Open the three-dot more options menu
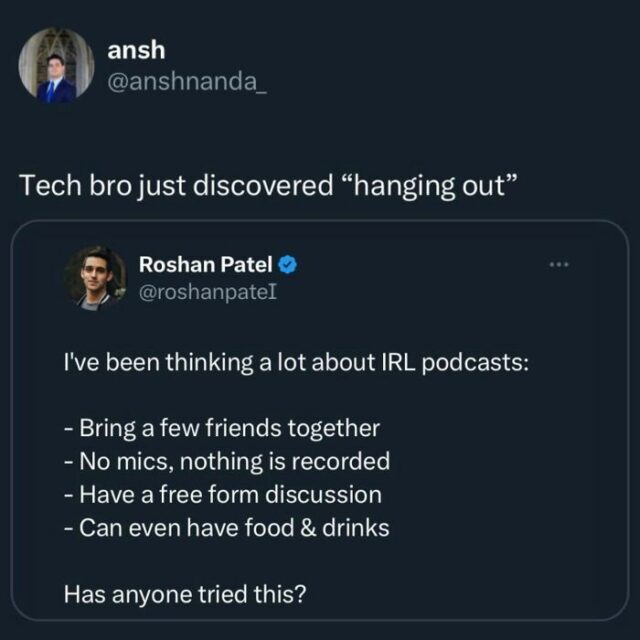Image resolution: width=640 pixels, height=640 pixels. coord(559,265)
